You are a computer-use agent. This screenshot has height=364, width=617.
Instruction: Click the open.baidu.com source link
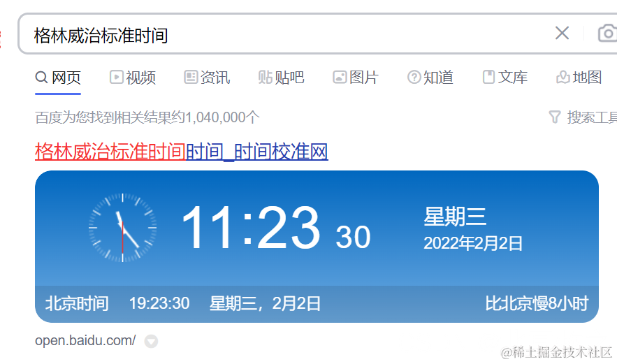tap(85, 340)
